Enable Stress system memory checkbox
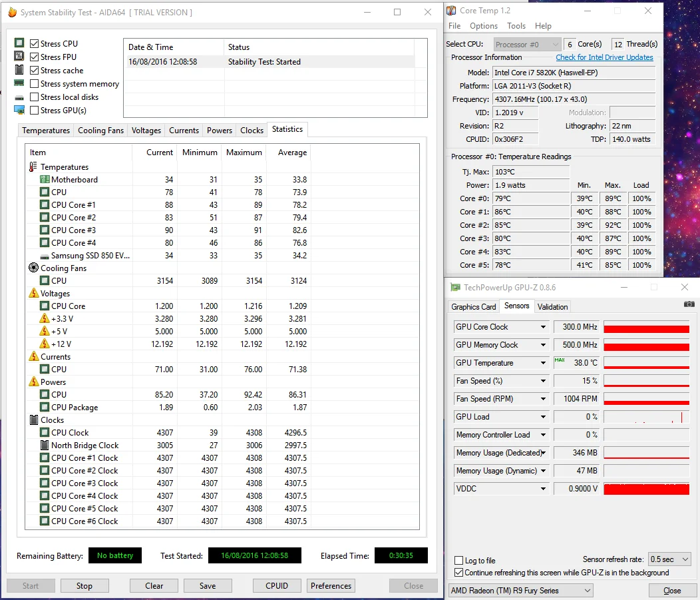The image size is (700, 600). tap(35, 83)
